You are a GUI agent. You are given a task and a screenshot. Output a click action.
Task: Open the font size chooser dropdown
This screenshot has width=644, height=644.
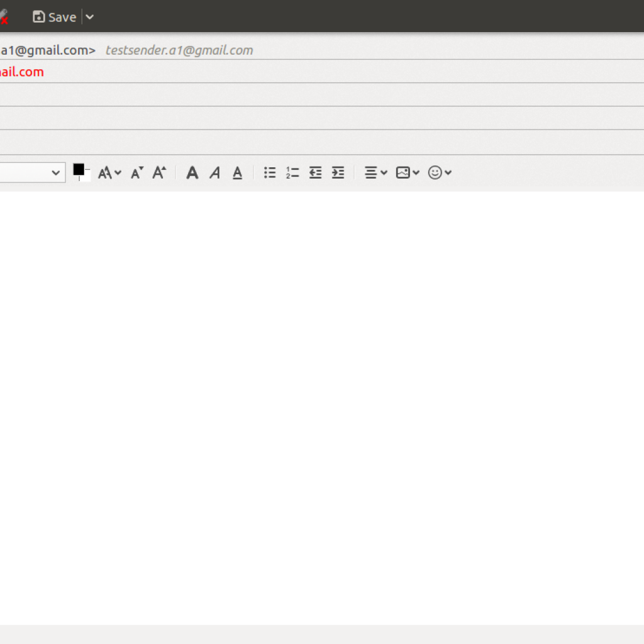109,172
